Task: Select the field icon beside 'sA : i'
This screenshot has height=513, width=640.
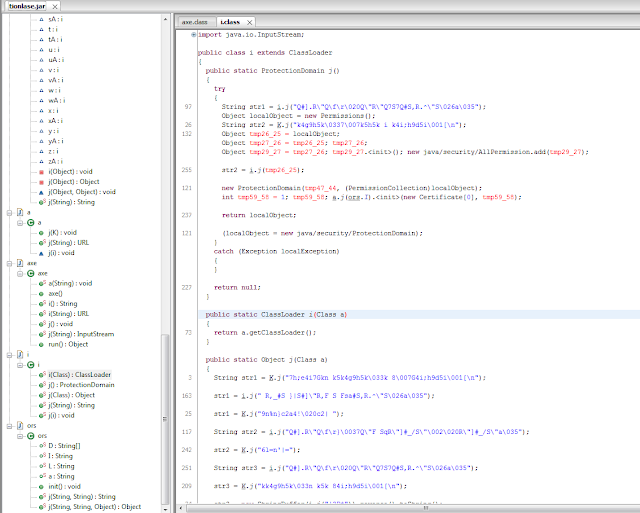Action: (41, 19)
